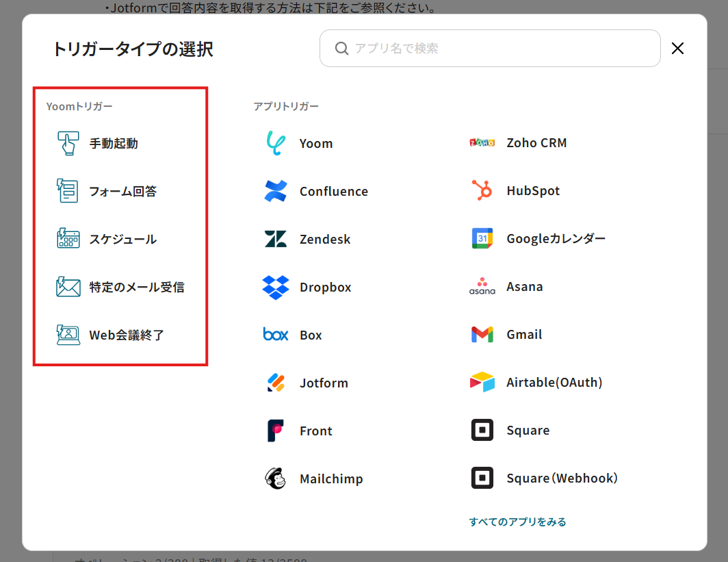Open the すべてのアプリをみる link

click(x=517, y=522)
